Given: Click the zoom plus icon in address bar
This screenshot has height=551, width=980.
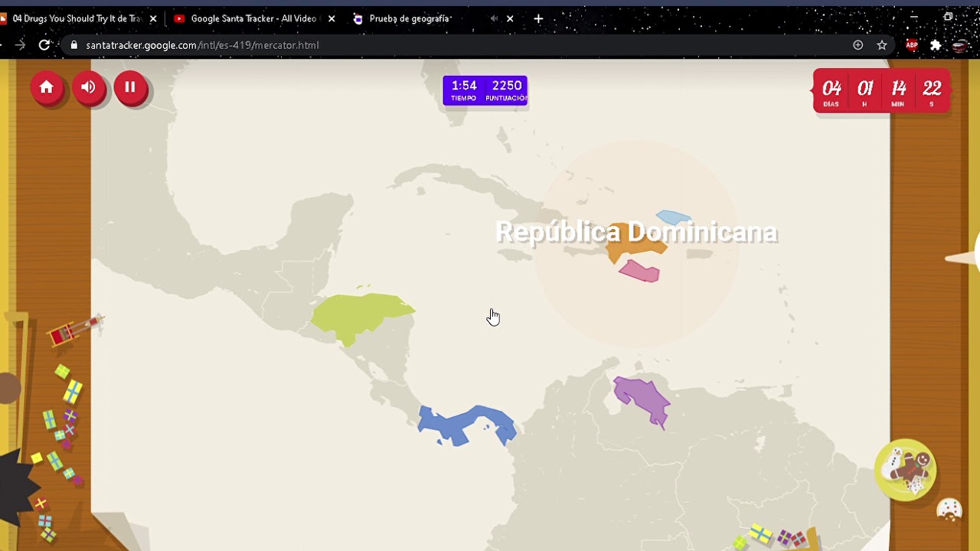Looking at the screenshot, I should 858,45.
